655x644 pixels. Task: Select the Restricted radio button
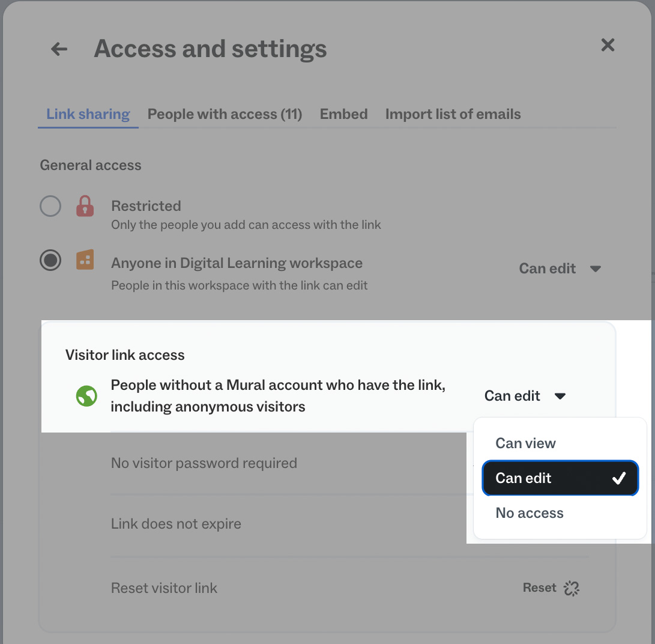[50, 206]
